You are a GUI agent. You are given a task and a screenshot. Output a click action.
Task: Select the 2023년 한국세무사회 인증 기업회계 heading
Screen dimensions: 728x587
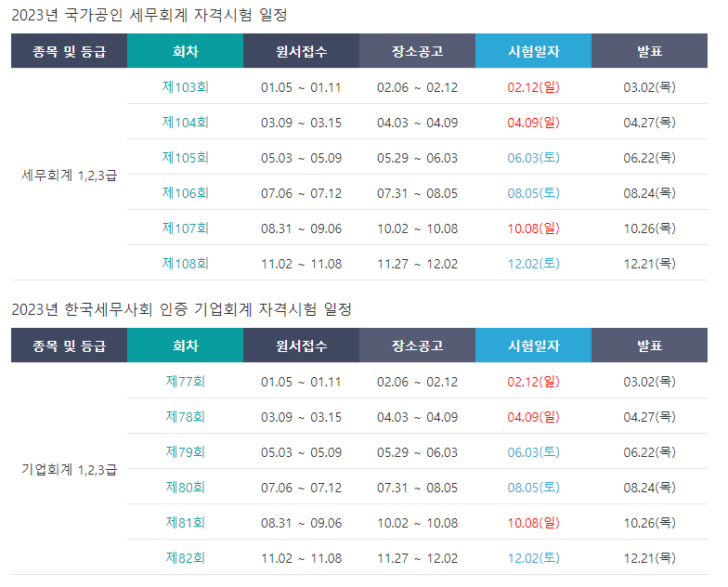[x=182, y=309]
